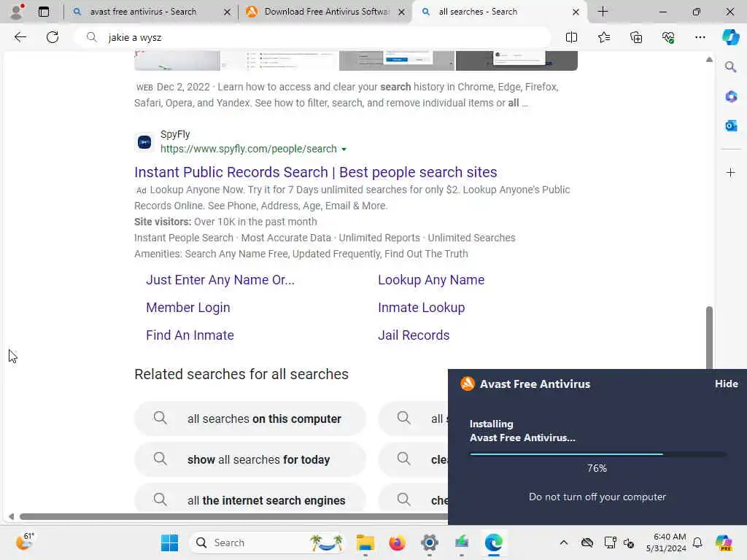Open Inmate Lookup link
The width and height of the screenshot is (747, 560).
421,308
